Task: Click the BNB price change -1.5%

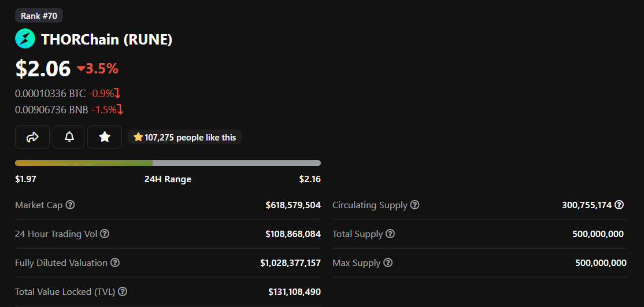Action: click(107, 110)
